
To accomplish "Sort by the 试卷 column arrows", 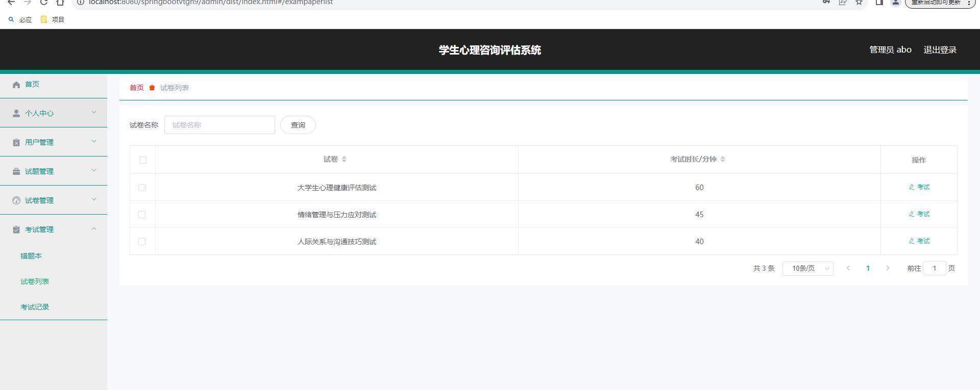I will point(344,159).
